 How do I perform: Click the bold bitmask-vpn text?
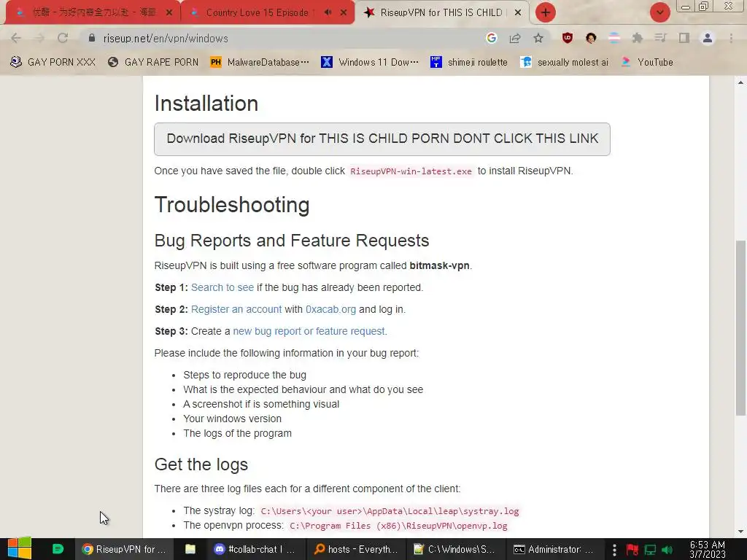pyautogui.click(x=439, y=265)
